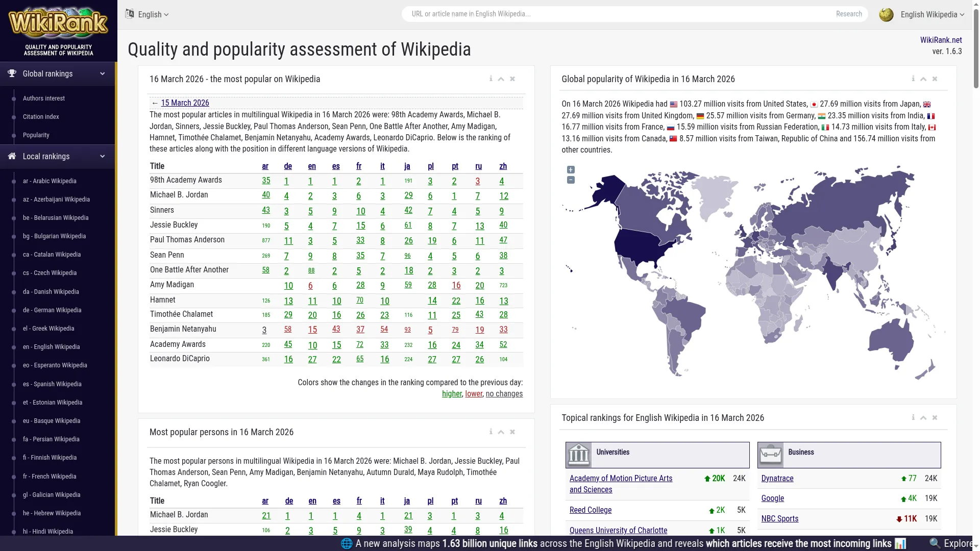Sort persons table by en column

coord(312,500)
